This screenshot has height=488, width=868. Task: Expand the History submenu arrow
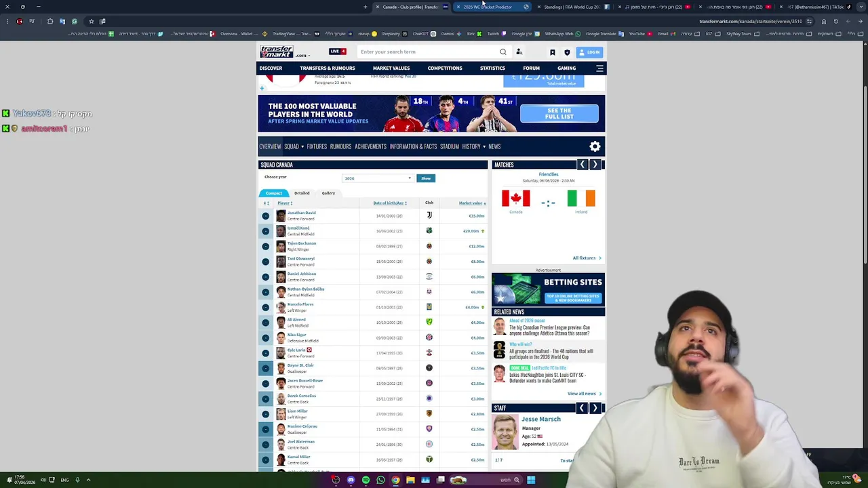[484, 146]
